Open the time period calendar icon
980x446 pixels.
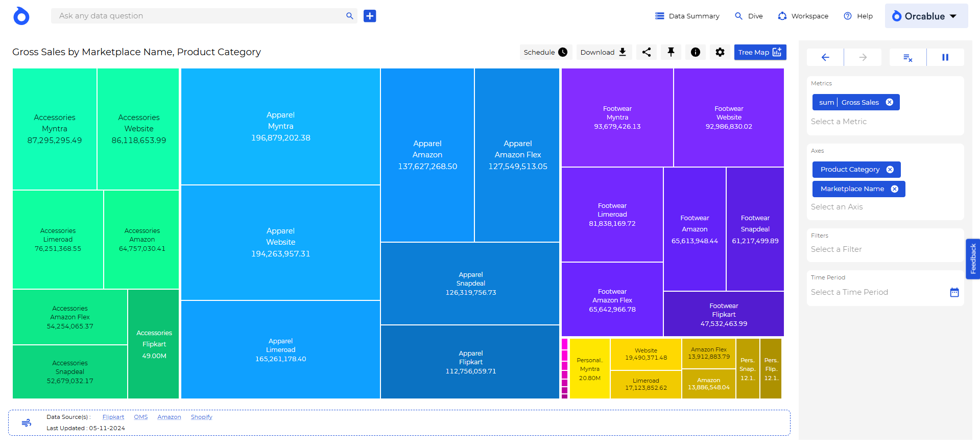pos(954,292)
